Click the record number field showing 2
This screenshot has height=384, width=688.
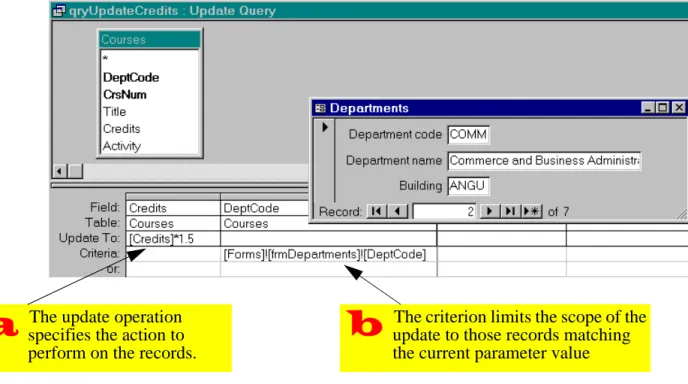point(444,212)
